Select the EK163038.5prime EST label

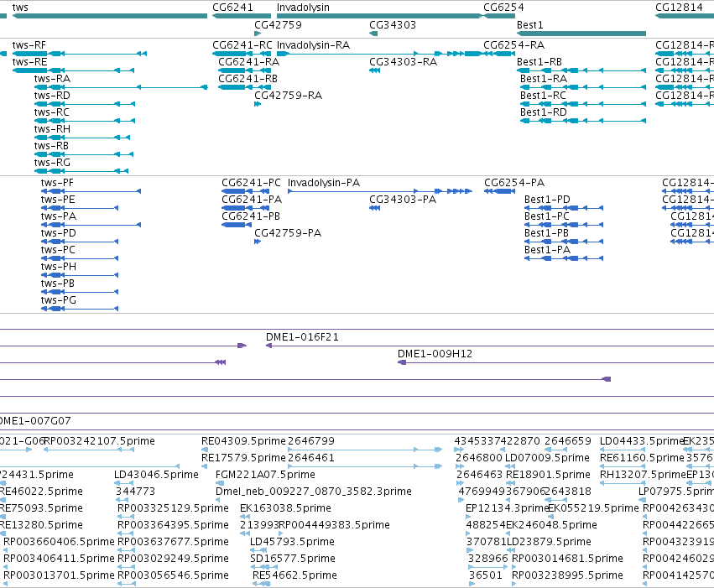pyautogui.click(x=285, y=508)
